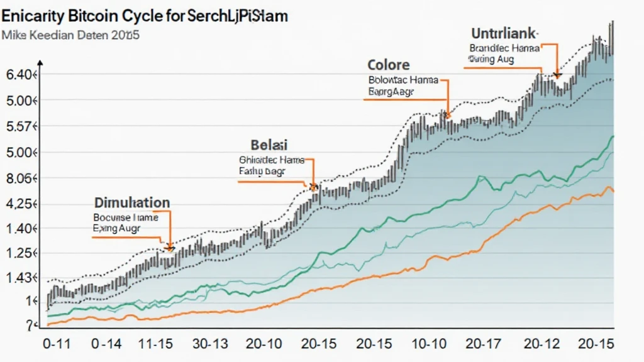Image resolution: width=644 pixels, height=362 pixels.
Task: Click the 20-12 x-axis label
Action: 541,344
